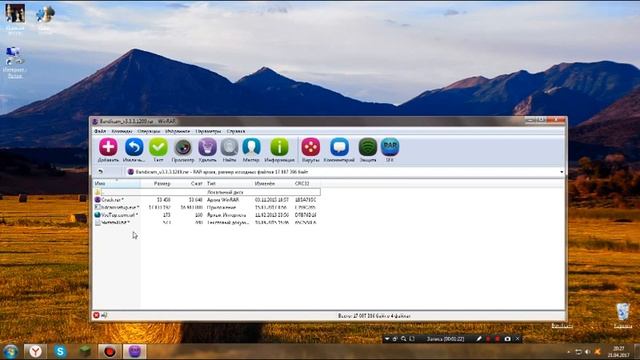
Task: Click the pencil draw icon on recording bar
Action: [x=479, y=339]
